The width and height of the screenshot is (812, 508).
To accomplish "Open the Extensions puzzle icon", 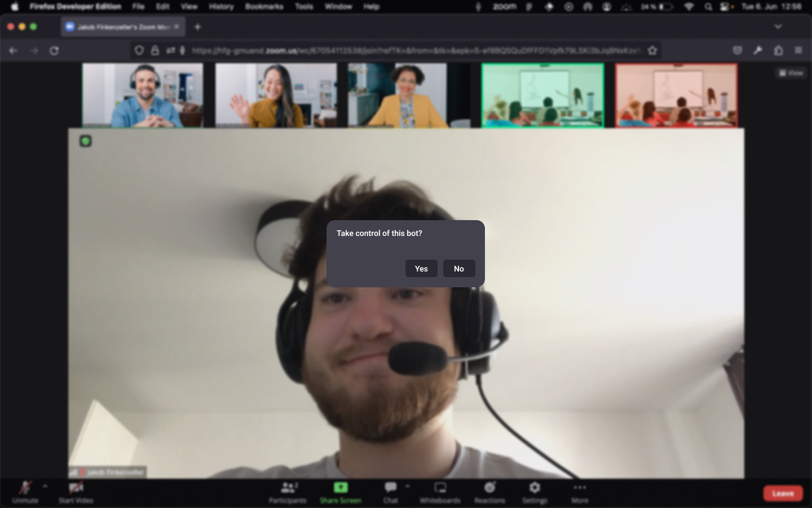I will click(x=778, y=50).
